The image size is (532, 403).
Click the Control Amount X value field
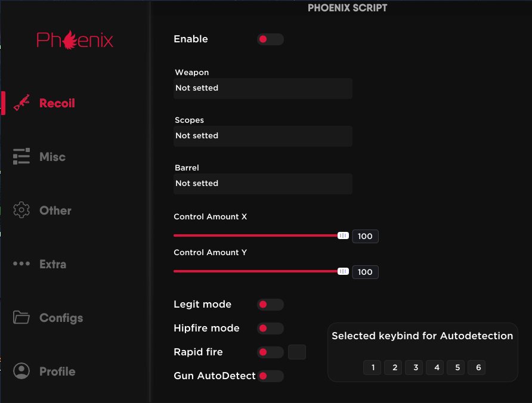(365, 236)
